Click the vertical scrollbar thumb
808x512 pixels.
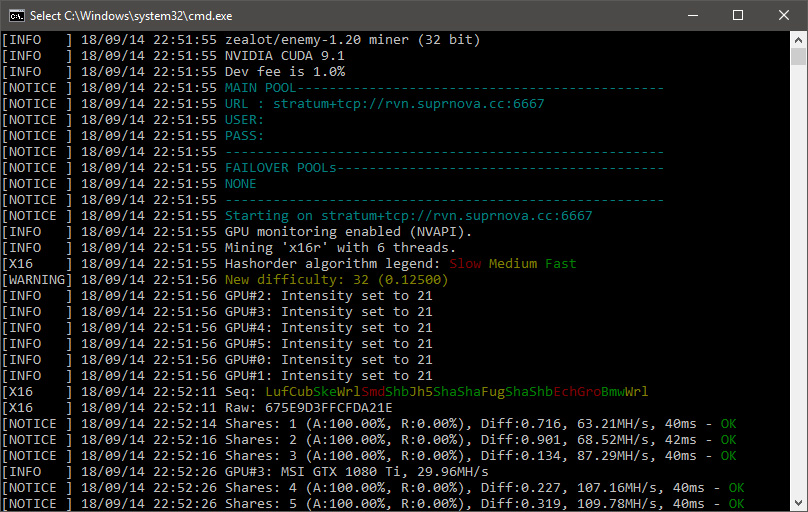798,56
